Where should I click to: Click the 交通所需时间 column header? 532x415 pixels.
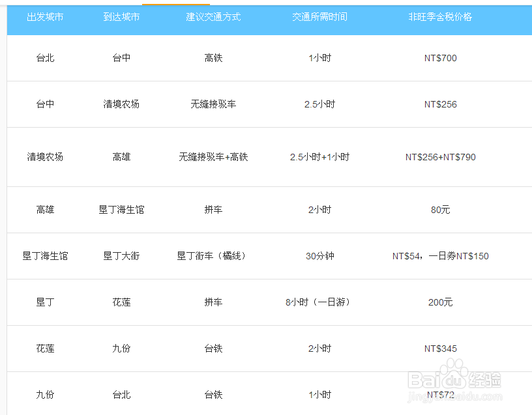pyautogui.click(x=319, y=17)
